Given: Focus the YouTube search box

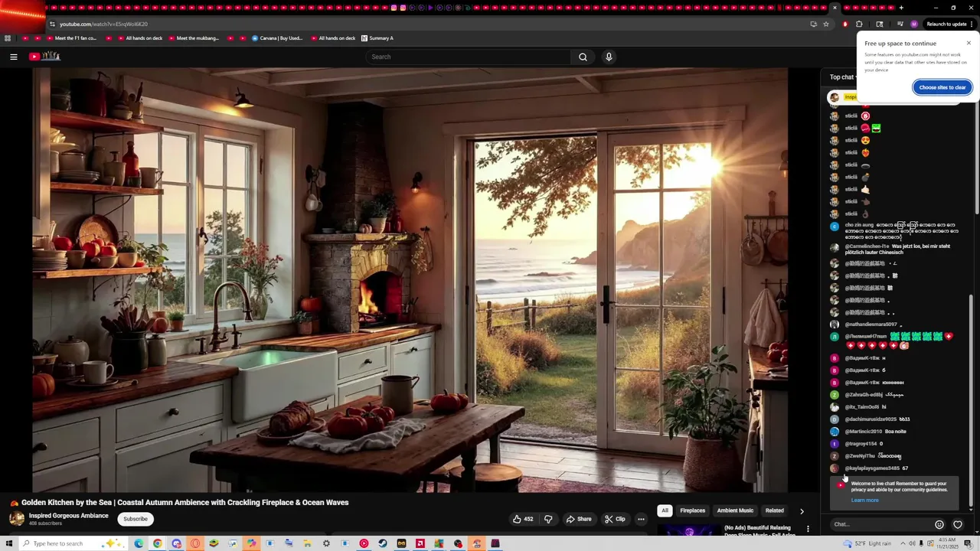Looking at the screenshot, I should 468,57.
